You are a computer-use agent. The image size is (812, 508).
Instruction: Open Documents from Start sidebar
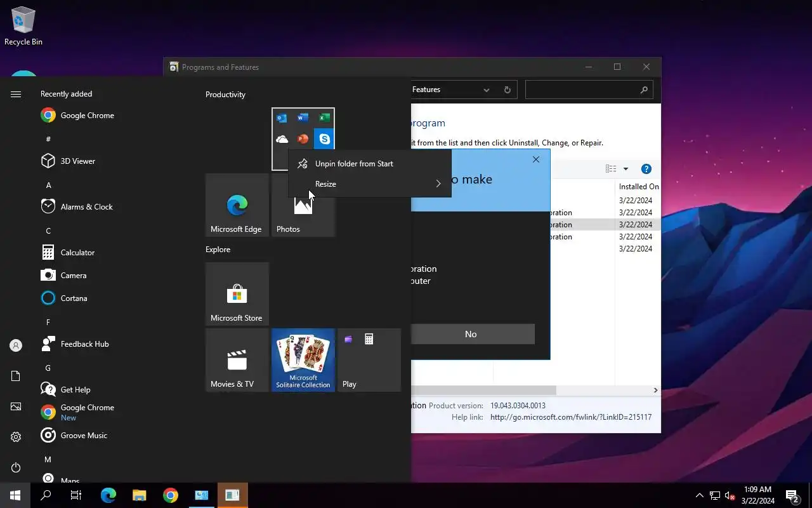(16, 376)
